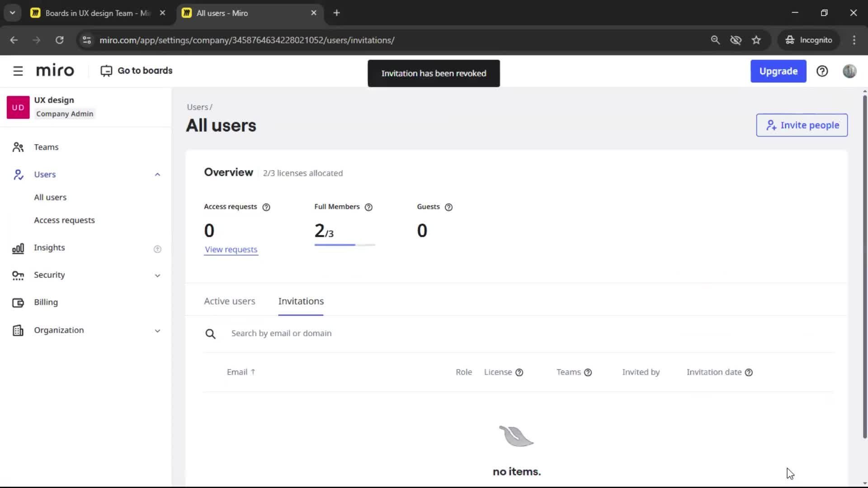Open Teams in the sidebar

point(46,147)
